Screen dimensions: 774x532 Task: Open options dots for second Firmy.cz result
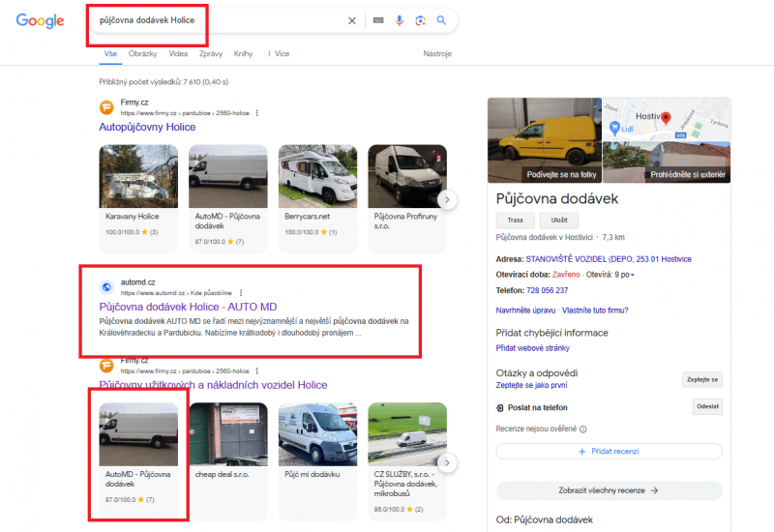pos(256,370)
